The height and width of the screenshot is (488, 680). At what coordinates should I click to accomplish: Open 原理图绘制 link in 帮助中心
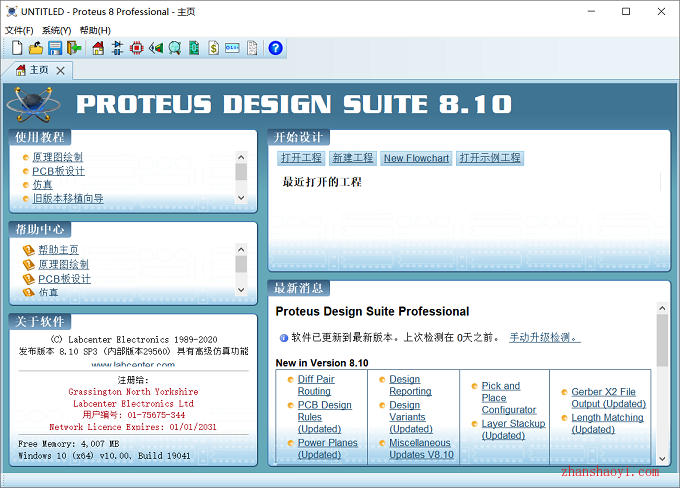63,264
